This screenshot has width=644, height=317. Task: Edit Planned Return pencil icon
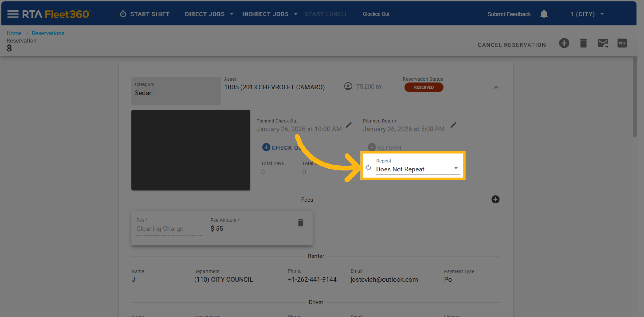453,125
